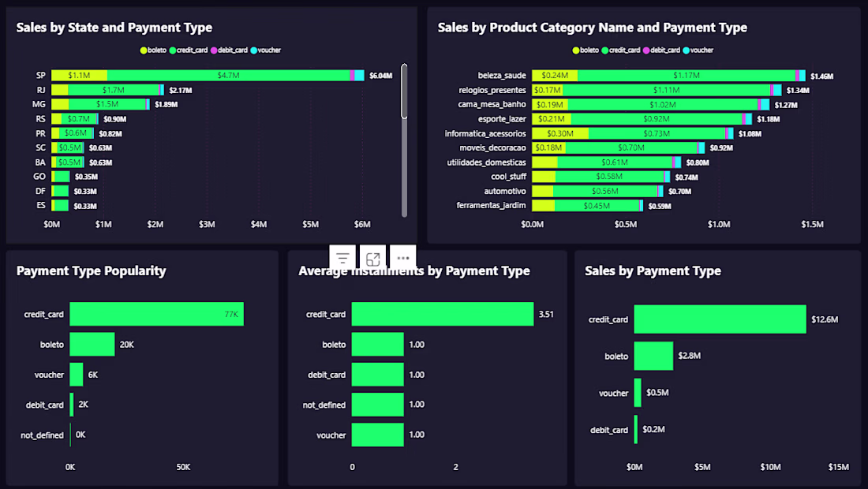Select debit_card legend swatch in Sales by State

coord(214,50)
